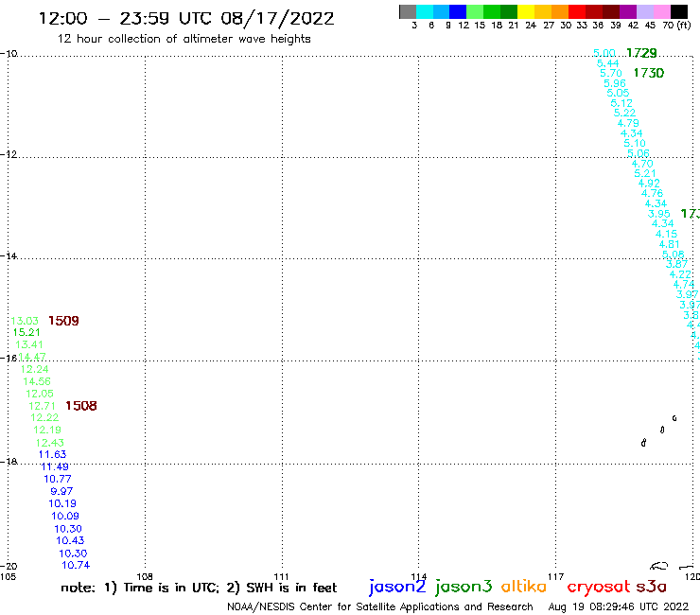Click the black legend color swatch
700x615 pixels.
point(679,11)
